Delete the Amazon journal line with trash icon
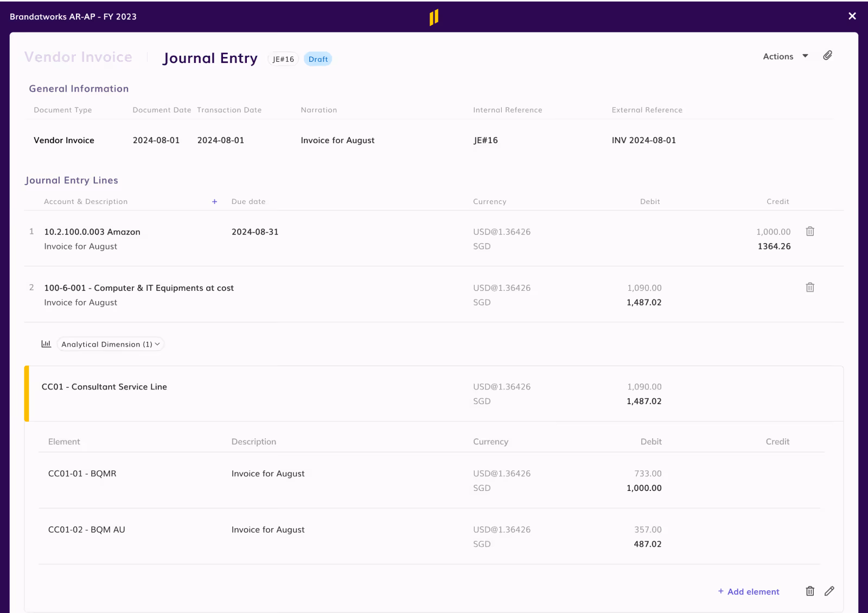Image resolution: width=868 pixels, height=613 pixels. point(810,232)
